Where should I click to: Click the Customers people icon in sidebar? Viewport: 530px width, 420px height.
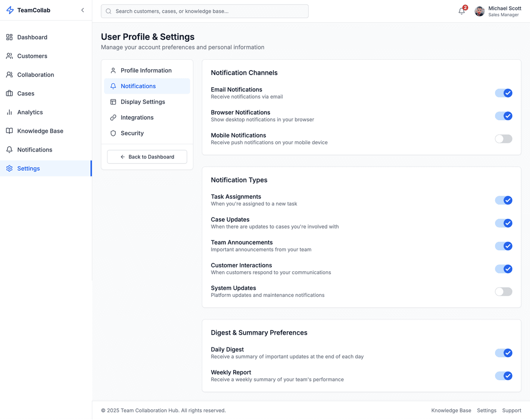(9, 56)
